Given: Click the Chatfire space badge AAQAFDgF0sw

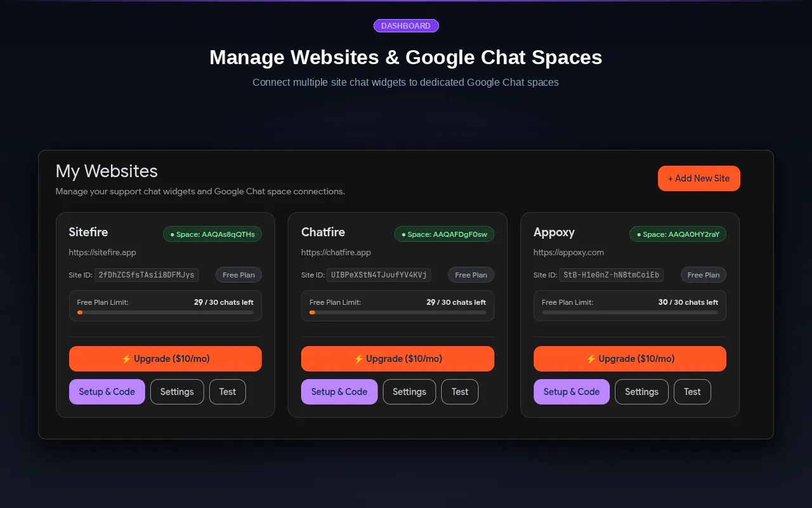Looking at the screenshot, I should tap(444, 234).
